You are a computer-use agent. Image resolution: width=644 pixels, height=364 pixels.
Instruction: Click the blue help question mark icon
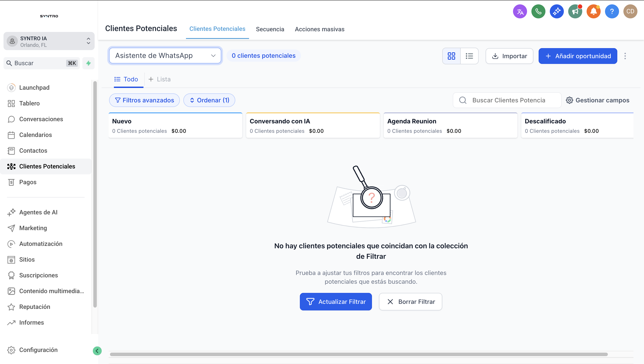pyautogui.click(x=612, y=12)
